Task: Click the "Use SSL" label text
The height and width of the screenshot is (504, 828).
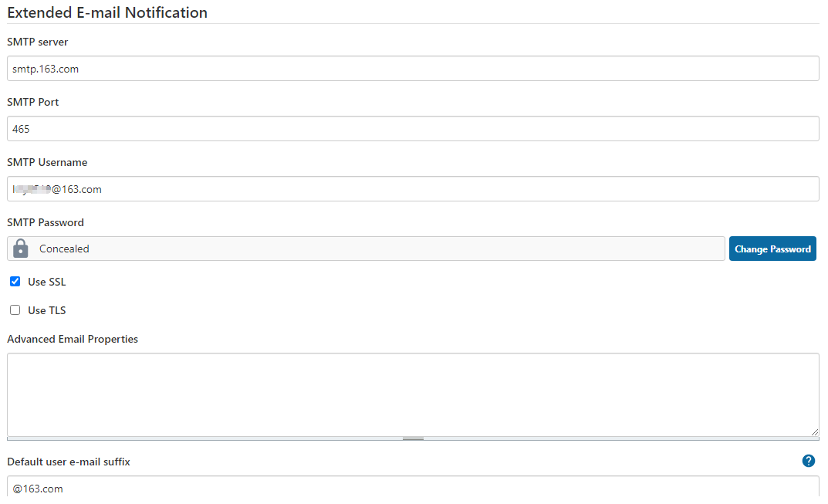Action: [x=46, y=282]
